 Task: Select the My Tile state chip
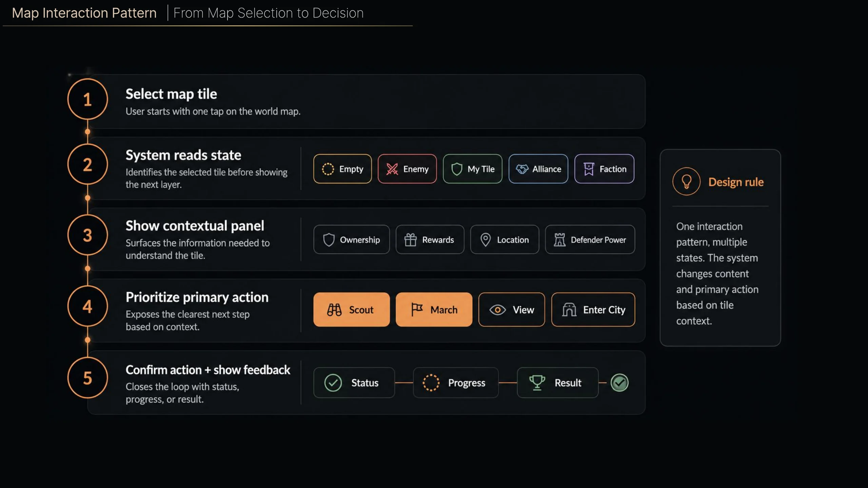coord(472,169)
